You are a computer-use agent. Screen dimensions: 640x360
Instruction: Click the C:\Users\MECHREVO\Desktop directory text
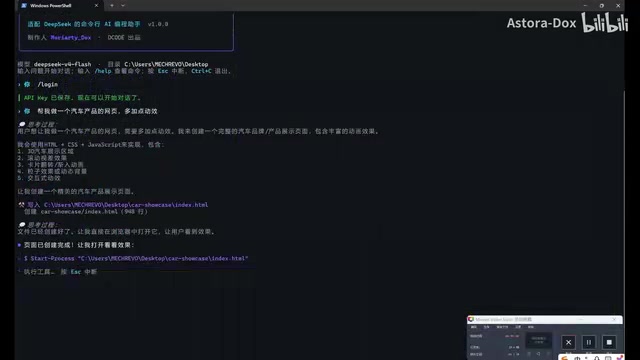pyautogui.click(x=166, y=64)
